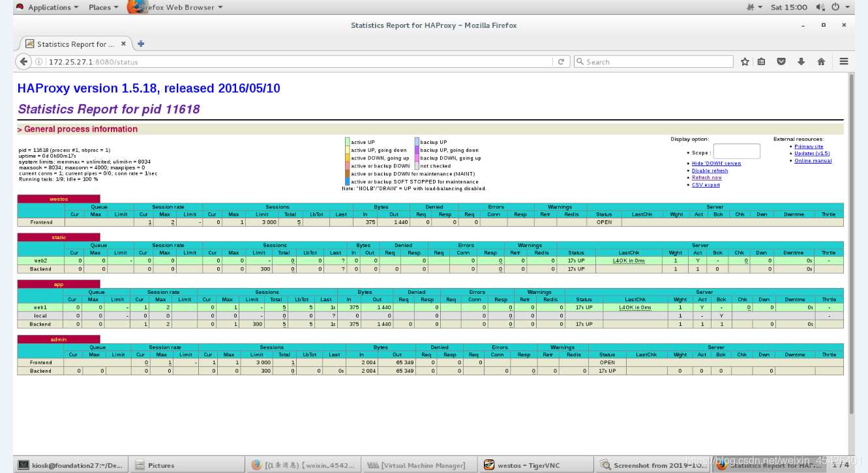The image size is (868, 473).
Task: Maximize the Firefox window
Action: coord(824,25)
